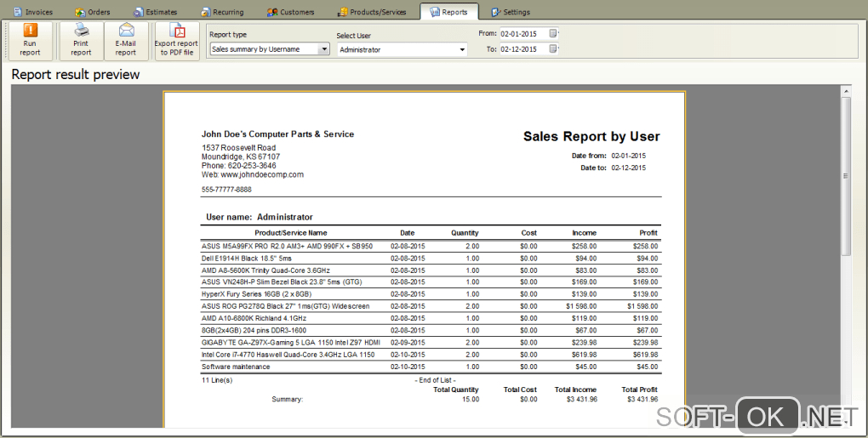The image size is (868, 438).
Task: Switch to the Orders tab
Action: pos(92,12)
